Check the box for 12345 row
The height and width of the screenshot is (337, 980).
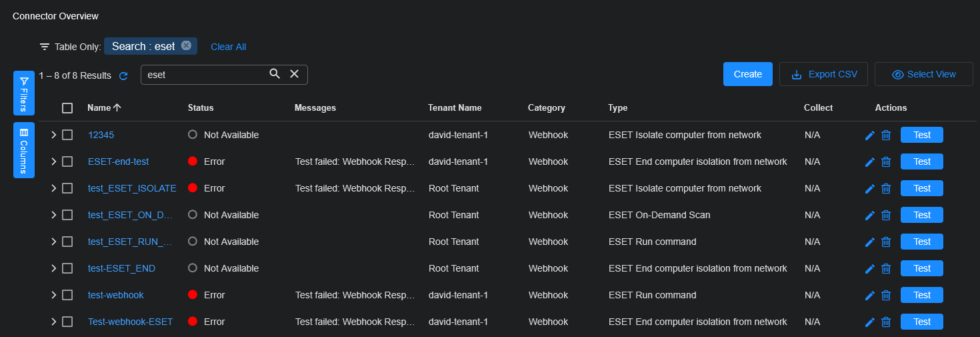[67, 135]
